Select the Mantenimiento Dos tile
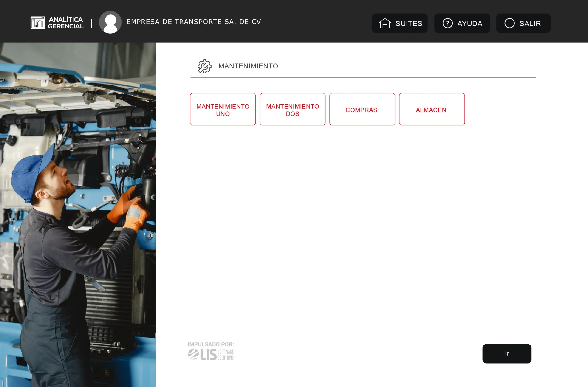 292,109
